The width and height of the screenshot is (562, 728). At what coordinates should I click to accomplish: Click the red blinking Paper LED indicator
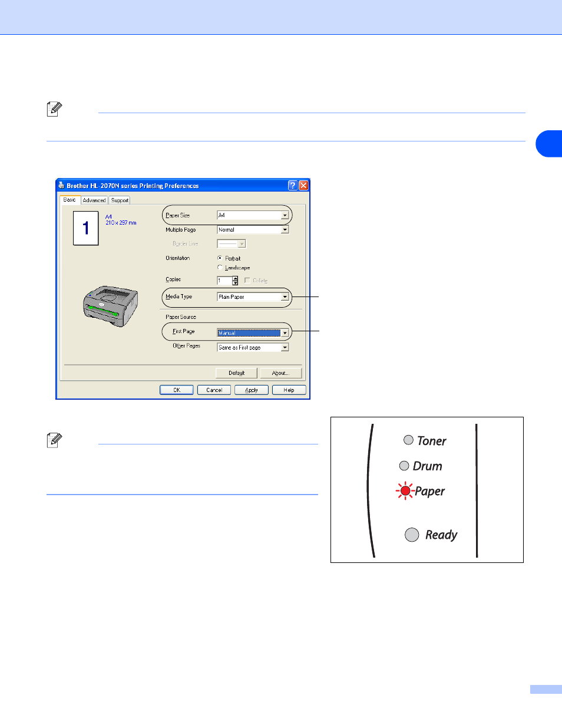click(x=405, y=490)
